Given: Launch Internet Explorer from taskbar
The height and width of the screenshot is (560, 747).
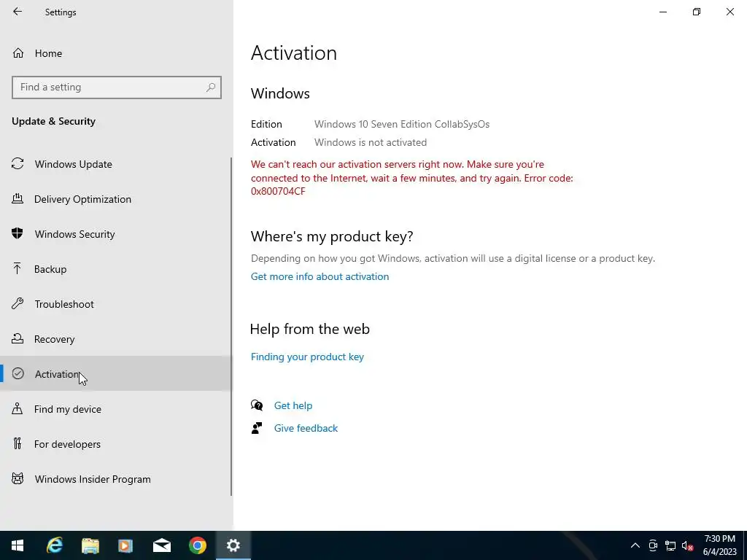Looking at the screenshot, I should [x=54, y=545].
